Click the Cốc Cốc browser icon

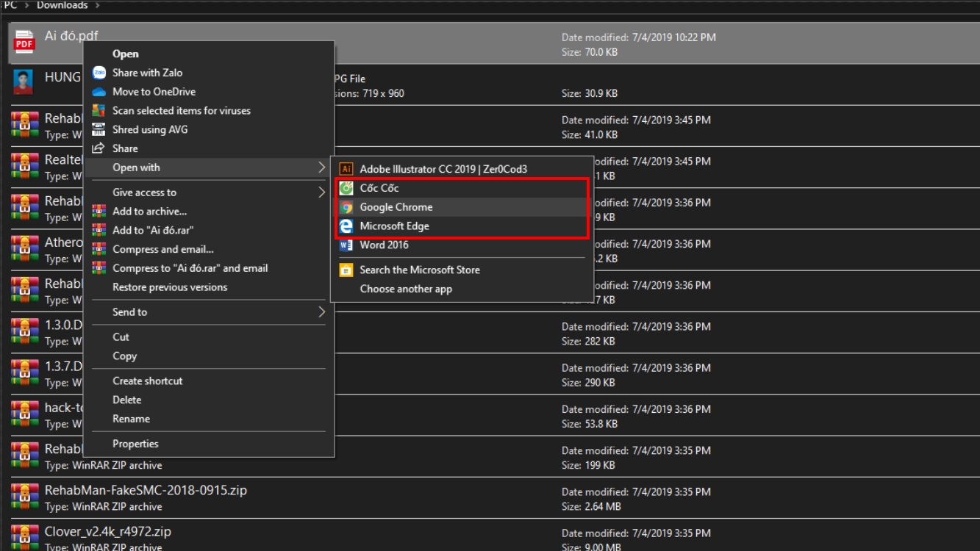[x=346, y=188]
